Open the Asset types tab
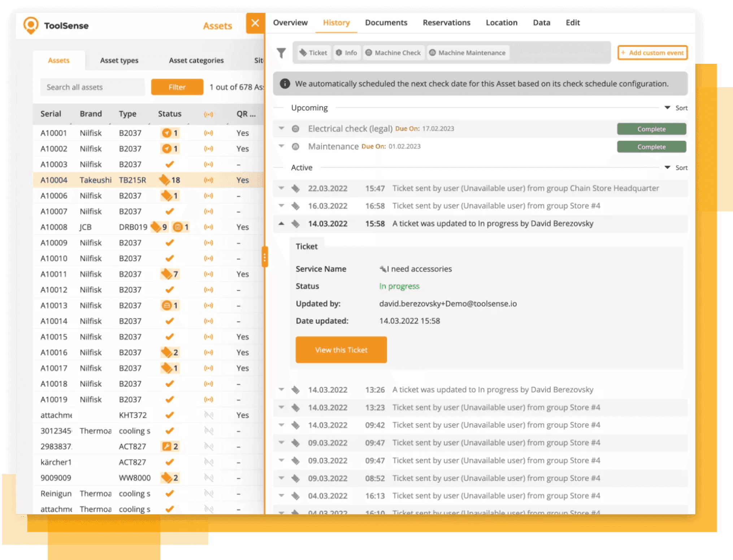 (x=119, y=61)
